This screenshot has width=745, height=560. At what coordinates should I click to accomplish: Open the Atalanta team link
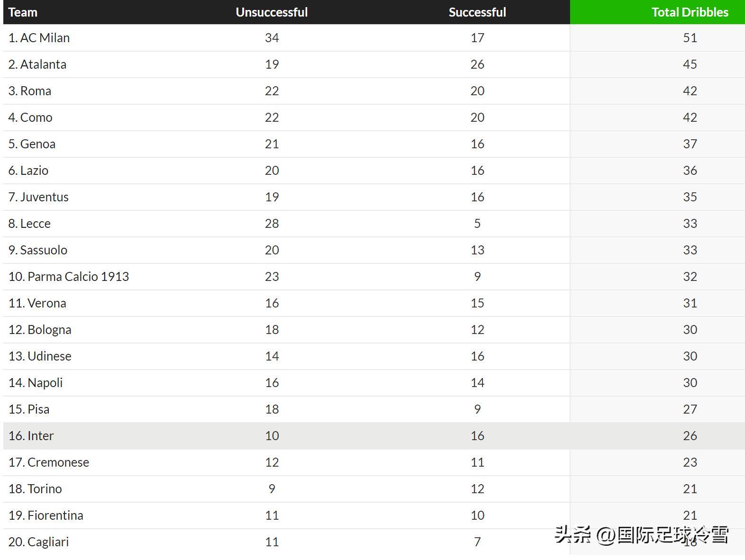pyautogui.click(x=43, y=64)
